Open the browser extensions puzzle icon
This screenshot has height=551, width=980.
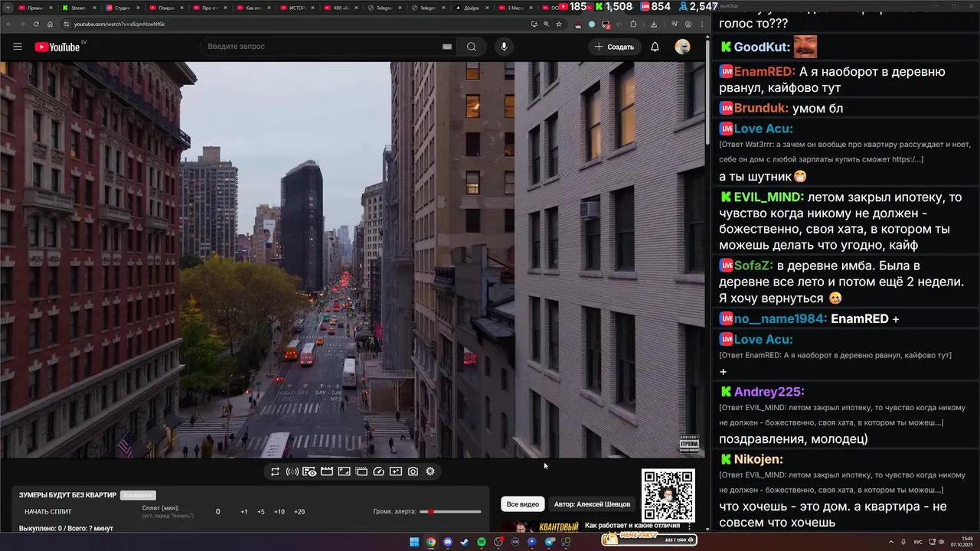(x=633, y=24)
